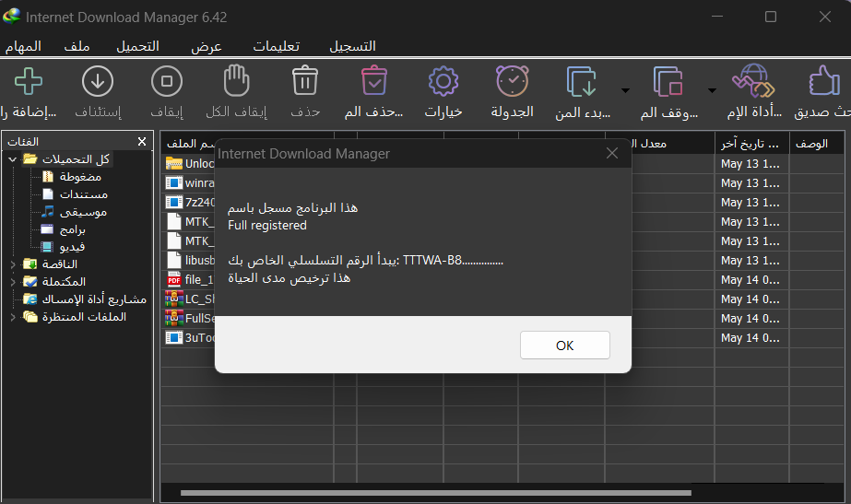
Task: Select the فيديو category
Action: point(72,247)
